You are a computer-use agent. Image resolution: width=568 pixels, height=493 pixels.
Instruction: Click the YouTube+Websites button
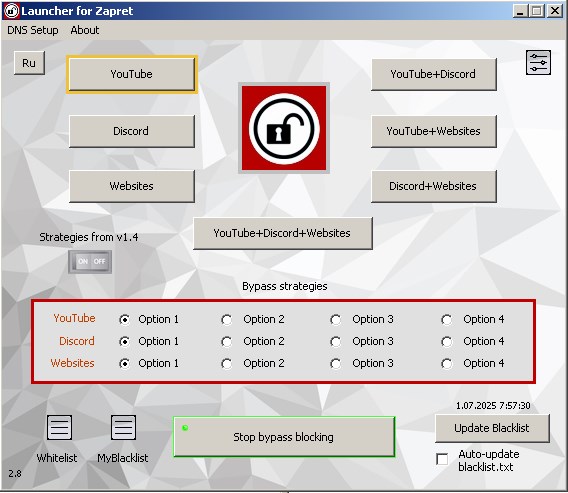(x=434, y=131)
